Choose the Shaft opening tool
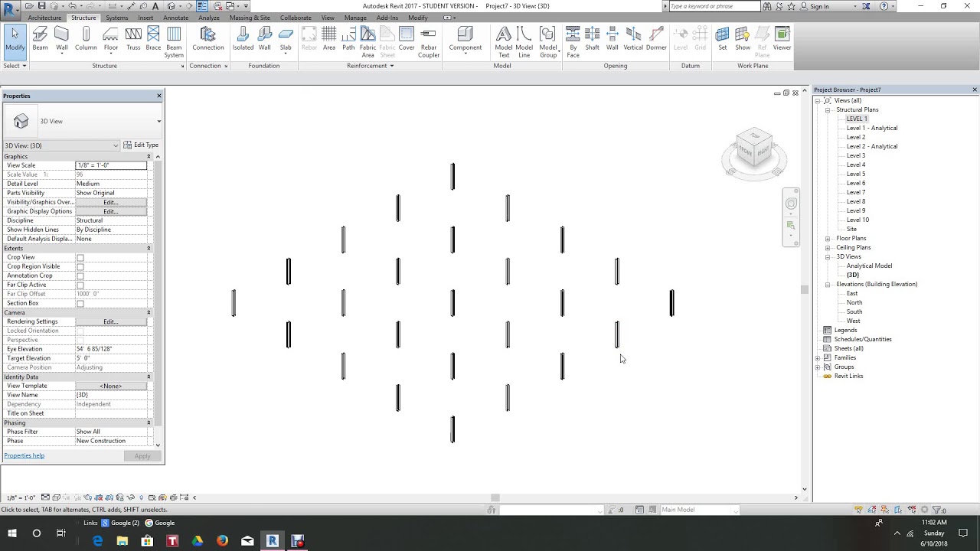980x551 pixels. tap(593, 40)
